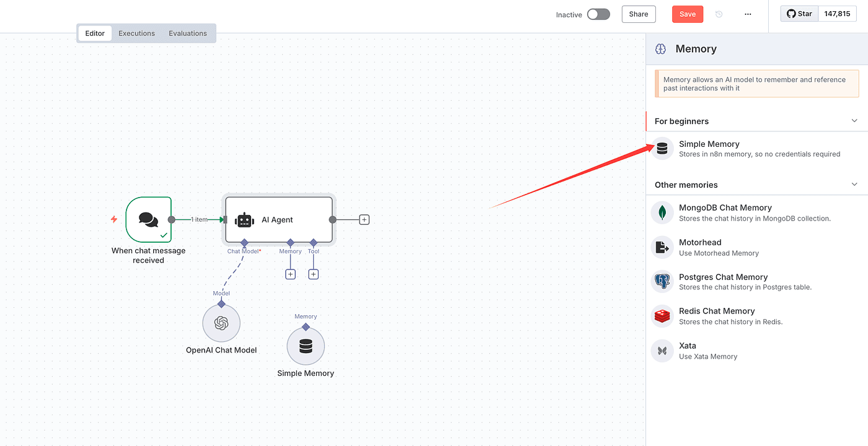This screenshot has height=446, width=868.
Task: Select the Simple Memory node on canvas
Action: 306,346
